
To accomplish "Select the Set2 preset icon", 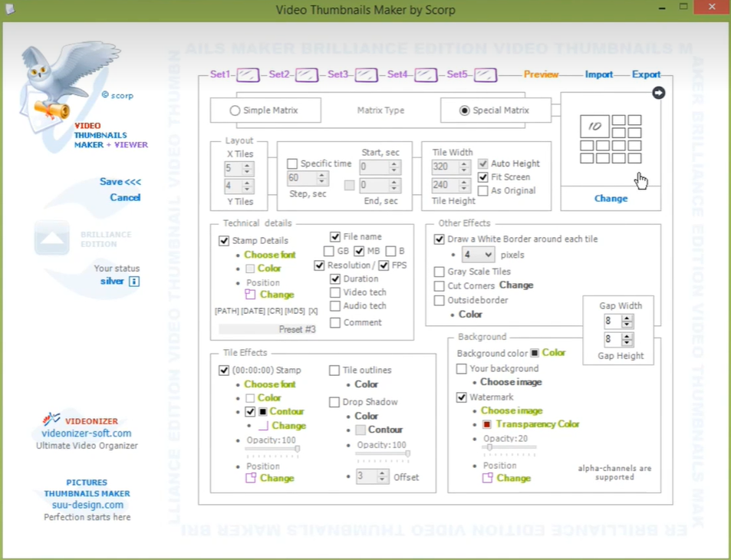I will tap(308, 74).
